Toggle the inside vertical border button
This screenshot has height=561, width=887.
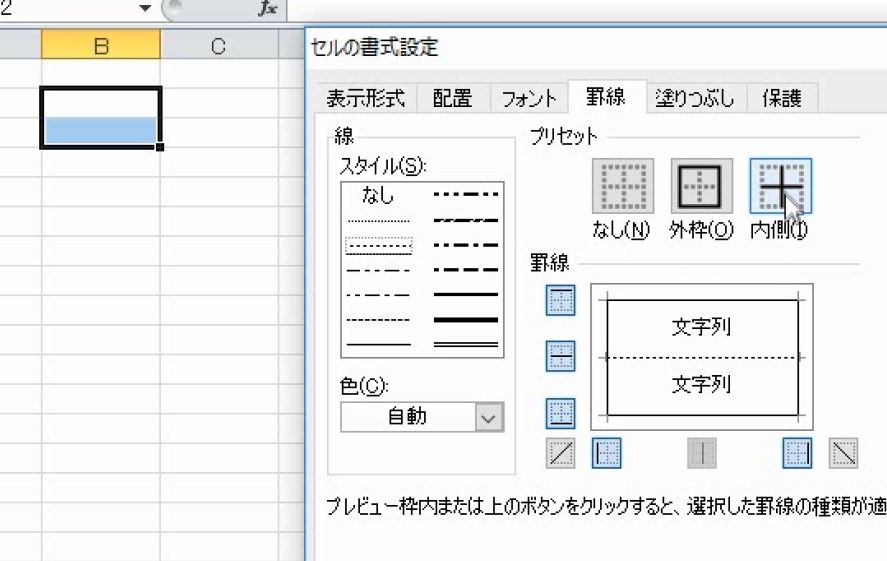pos(702,453)
